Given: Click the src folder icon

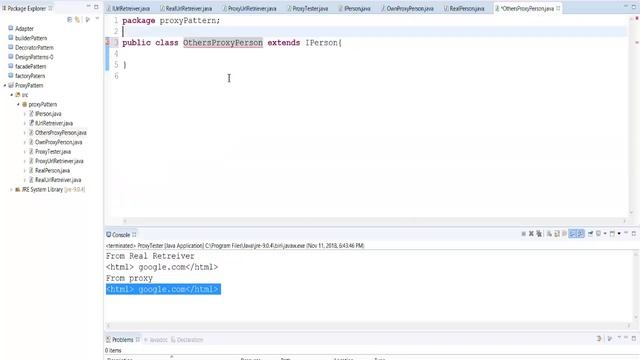Looking at the screenshot, I should coord(18,95).
